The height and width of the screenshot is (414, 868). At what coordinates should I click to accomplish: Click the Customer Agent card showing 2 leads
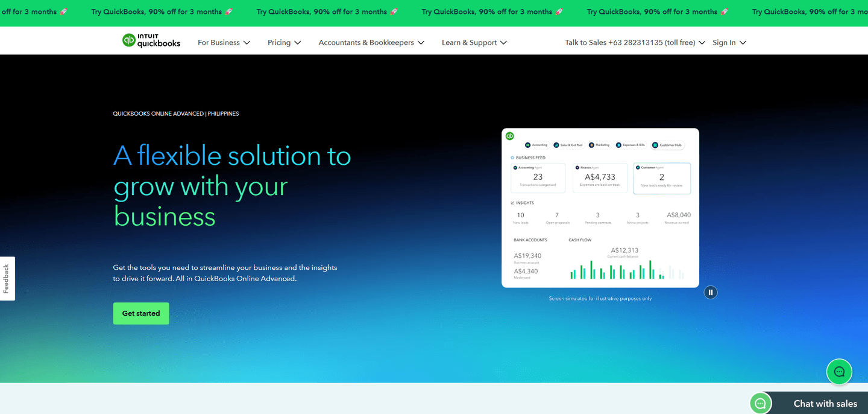pos(661,178)
